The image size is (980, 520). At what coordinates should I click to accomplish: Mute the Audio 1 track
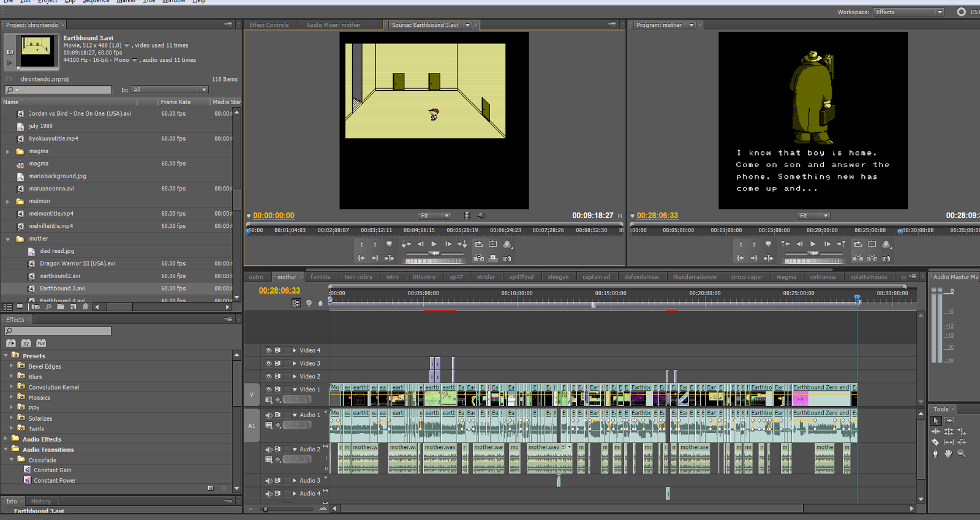(268, 415)
